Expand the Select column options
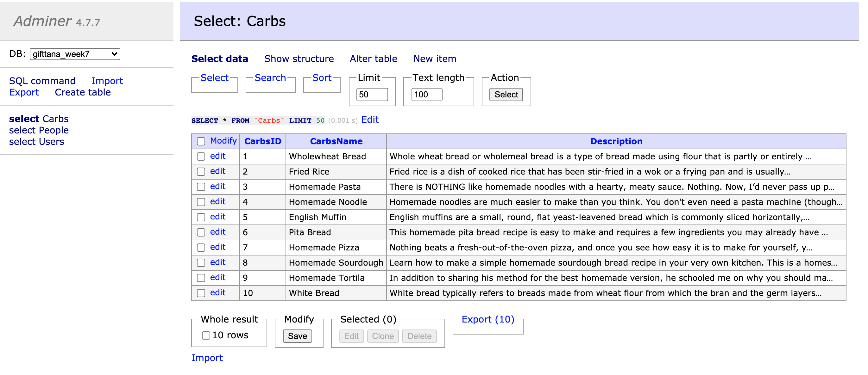The height and width of the screenshot is (375, 868). (215, 78)
